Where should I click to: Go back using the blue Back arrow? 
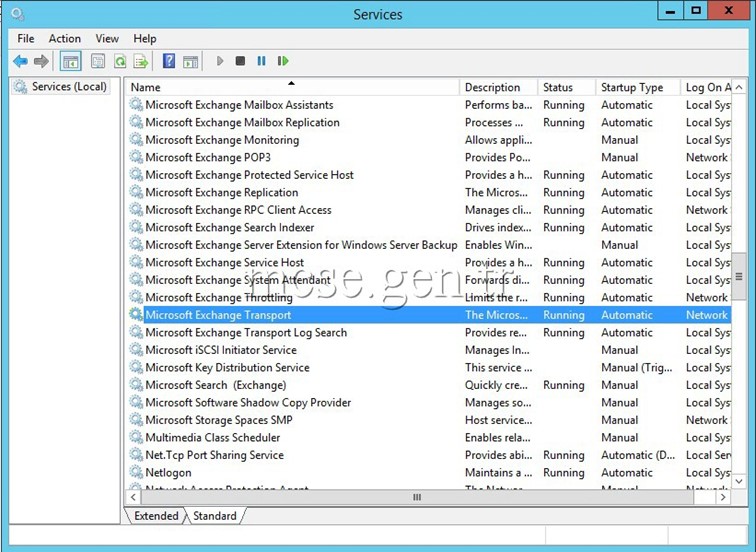20,61
